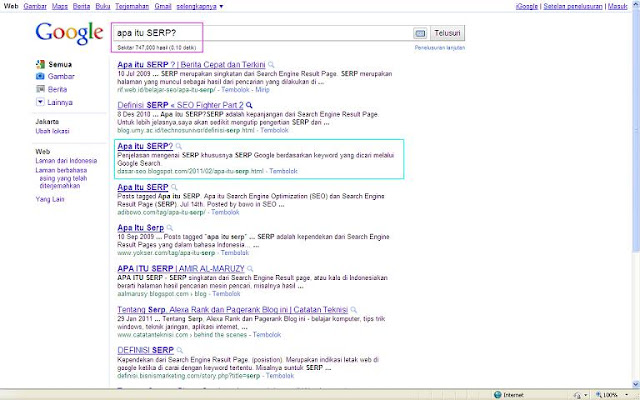Open 'Apa Itu SERP' adibowo.com result title
Screen dimensions: 640x400
143,187
